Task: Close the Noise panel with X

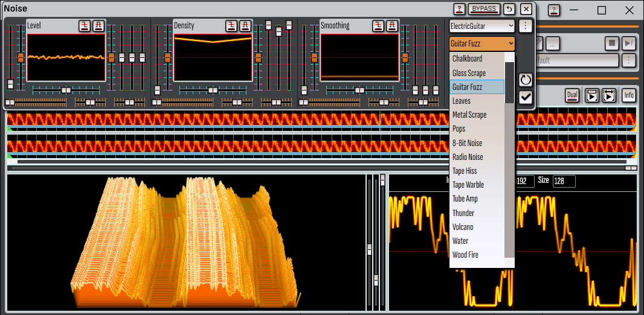Action: coord(526,8)
